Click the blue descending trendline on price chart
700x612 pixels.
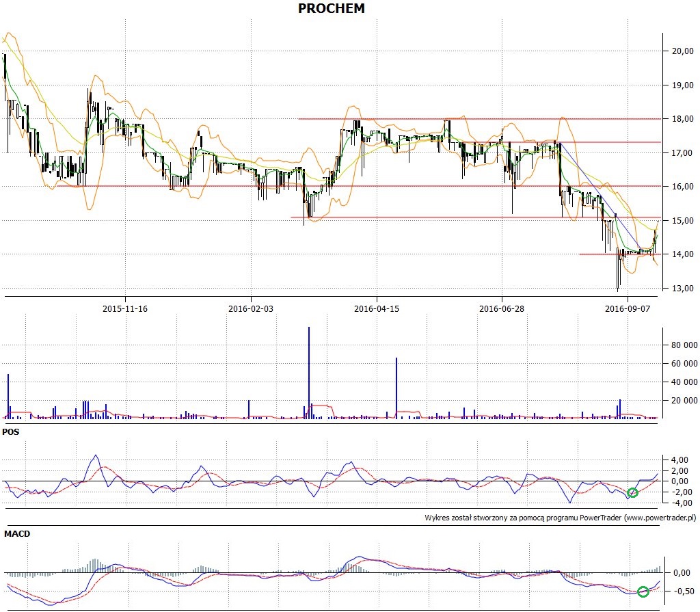600,196
